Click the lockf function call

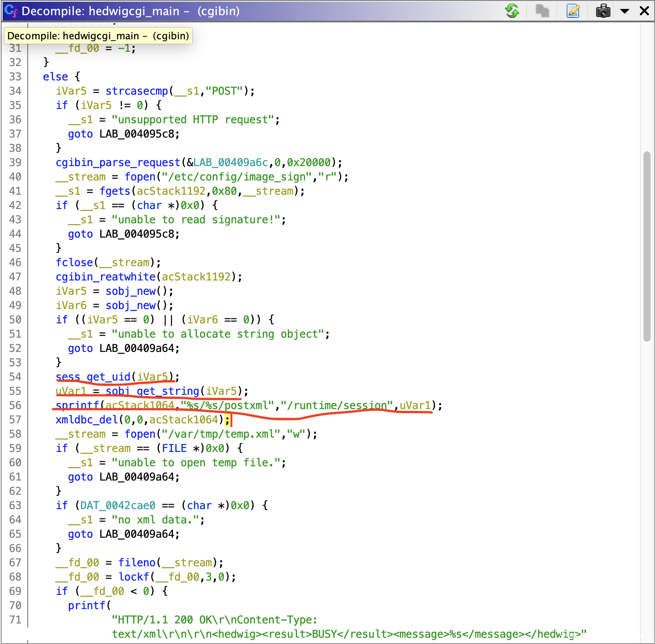click(134, 577)
